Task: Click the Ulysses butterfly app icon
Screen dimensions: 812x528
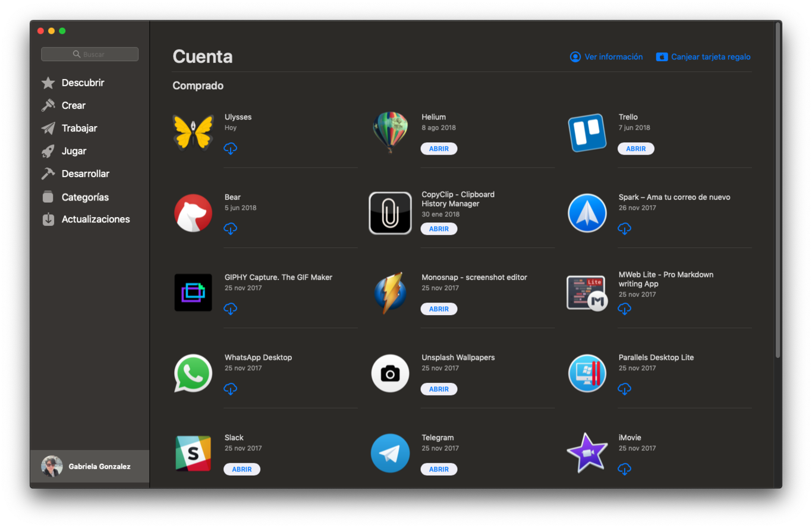Action: coord(193,132)
